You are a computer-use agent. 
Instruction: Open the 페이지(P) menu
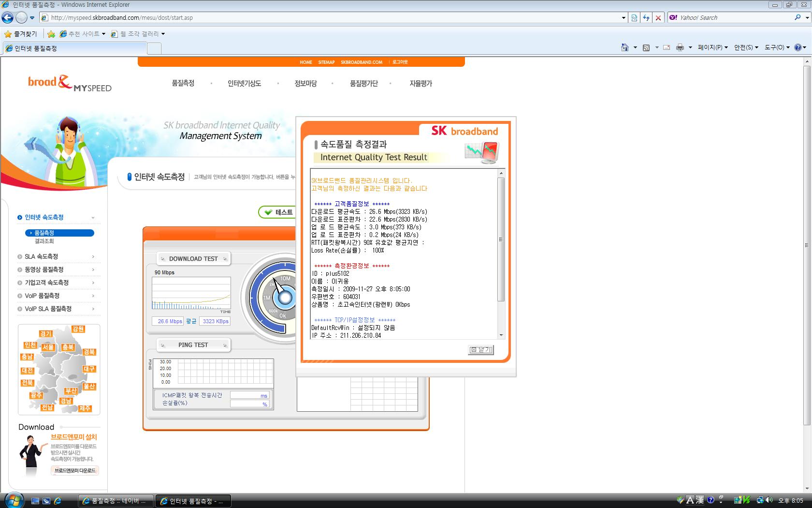(712, 47)
